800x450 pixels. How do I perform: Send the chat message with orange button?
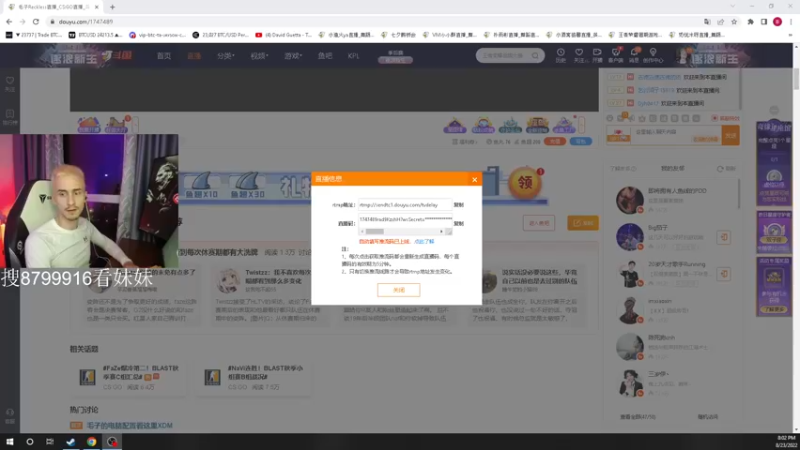731,135
